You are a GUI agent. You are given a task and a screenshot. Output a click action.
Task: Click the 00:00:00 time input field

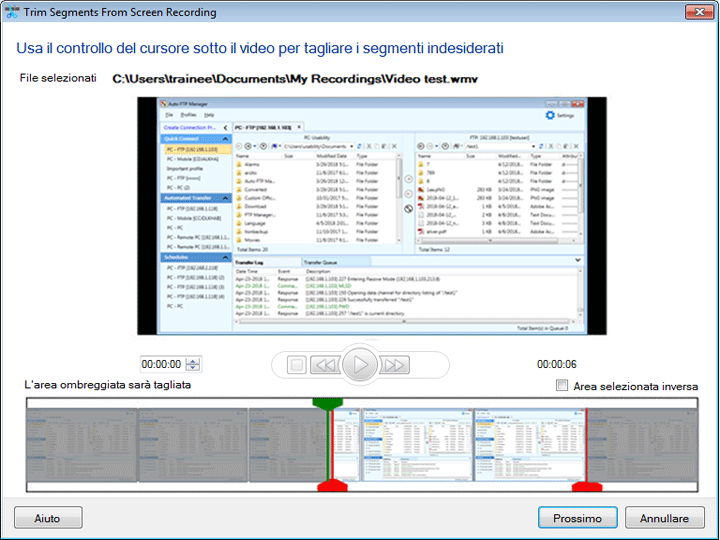[161, 365]
